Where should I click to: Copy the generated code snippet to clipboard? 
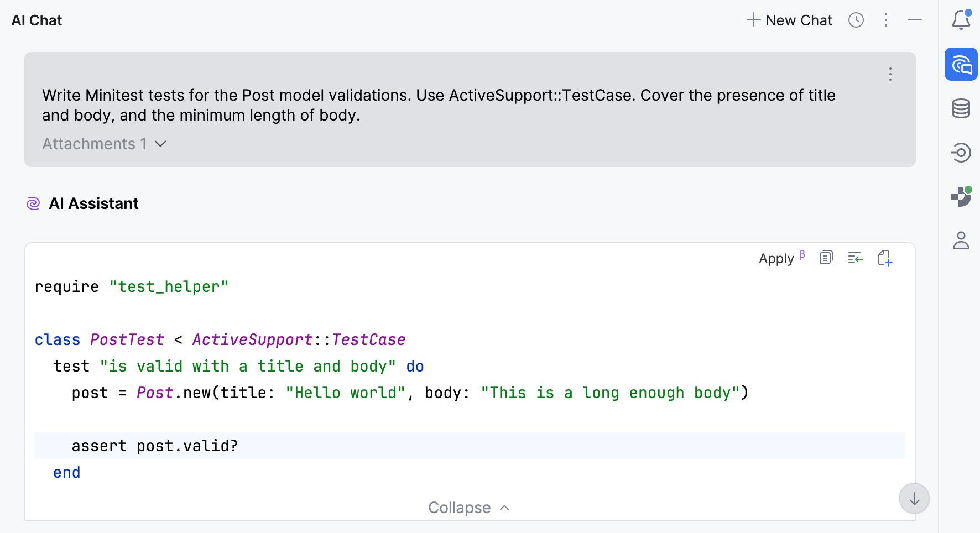[826, 258]
